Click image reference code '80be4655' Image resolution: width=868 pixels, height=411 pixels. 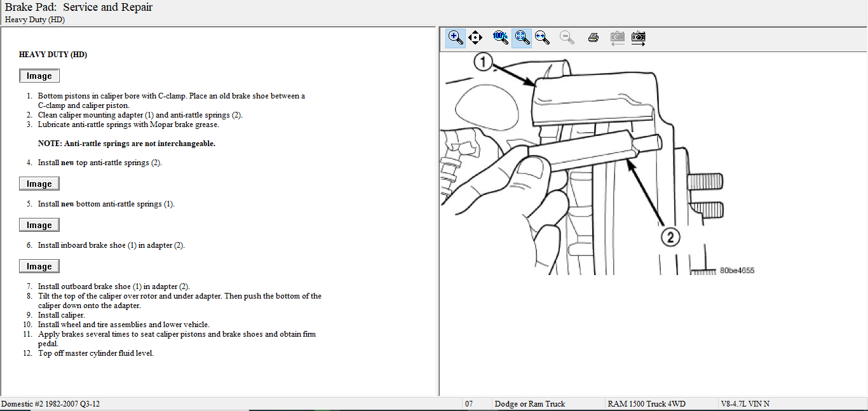[737, 271]
